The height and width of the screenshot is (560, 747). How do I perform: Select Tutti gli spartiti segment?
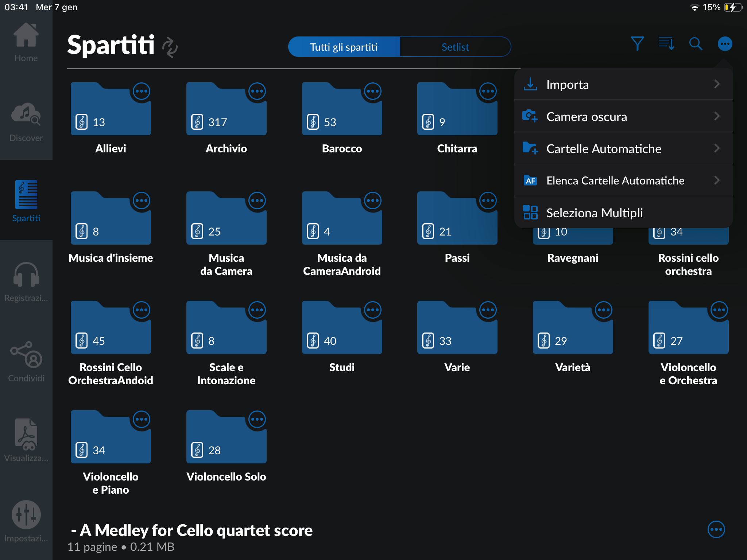pyautogui.click(x=344, y=47)
